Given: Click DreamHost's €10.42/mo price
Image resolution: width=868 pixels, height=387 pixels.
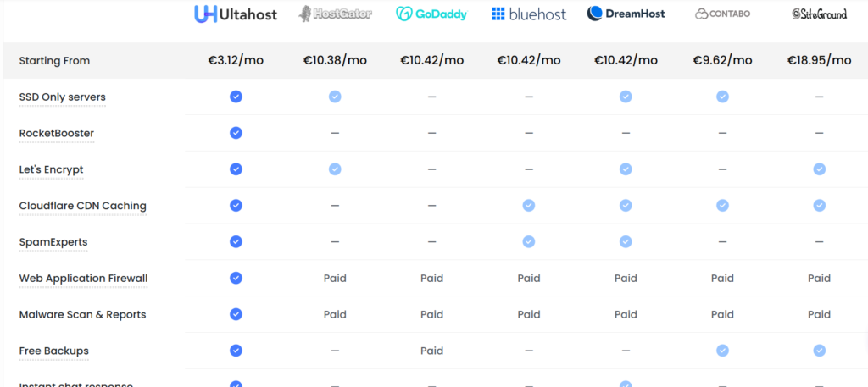Looking at the screenshot, I should [626, 60].
